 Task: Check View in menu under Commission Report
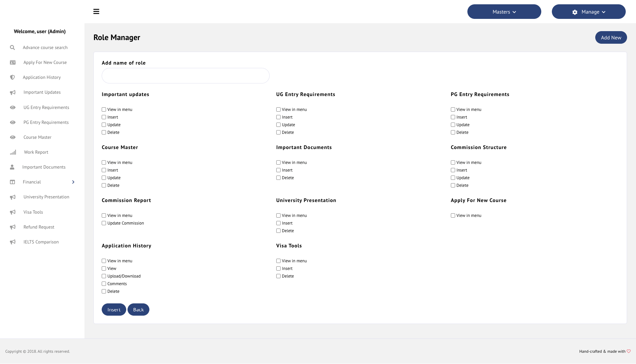pyautogui.click(x=104, y=216)
